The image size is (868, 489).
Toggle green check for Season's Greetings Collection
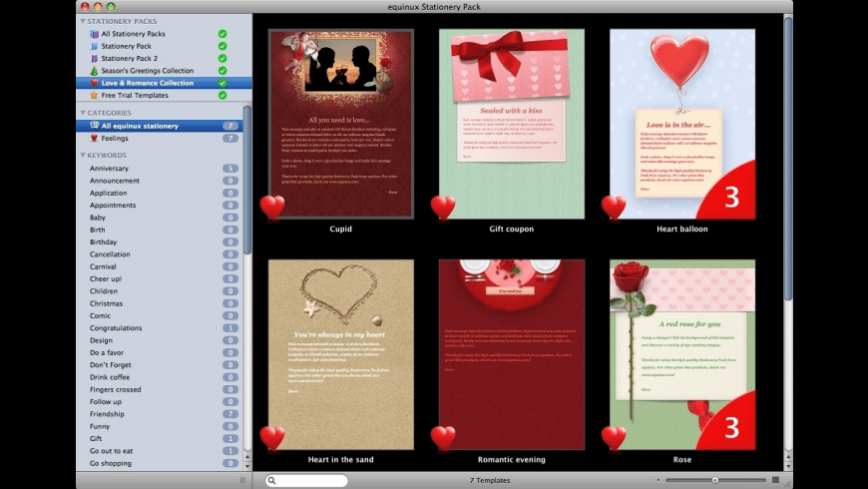point(222,70)
